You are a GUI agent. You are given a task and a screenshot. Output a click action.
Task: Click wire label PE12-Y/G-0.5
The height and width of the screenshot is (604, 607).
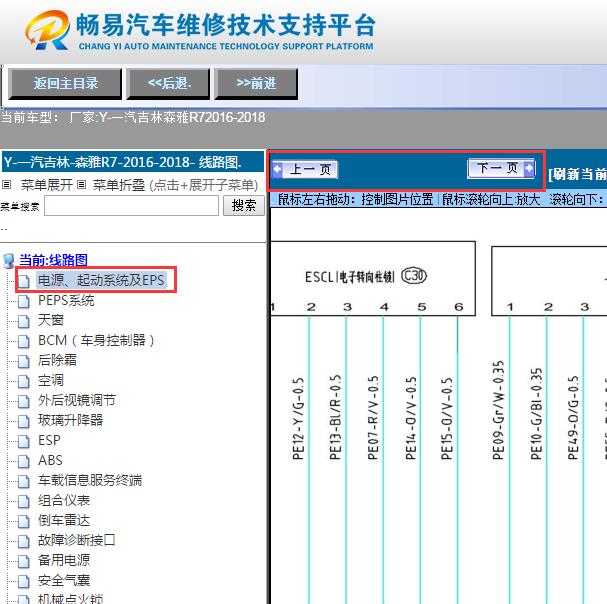point(298,419)
